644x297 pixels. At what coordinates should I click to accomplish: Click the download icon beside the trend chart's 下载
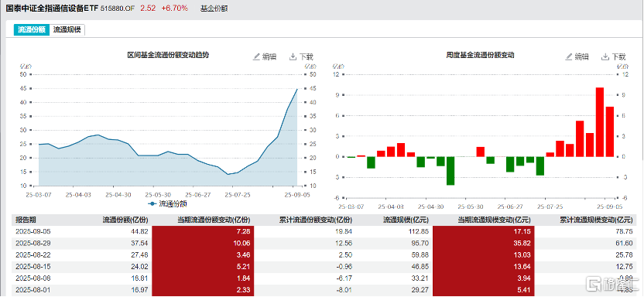click(x=293, y=56)
